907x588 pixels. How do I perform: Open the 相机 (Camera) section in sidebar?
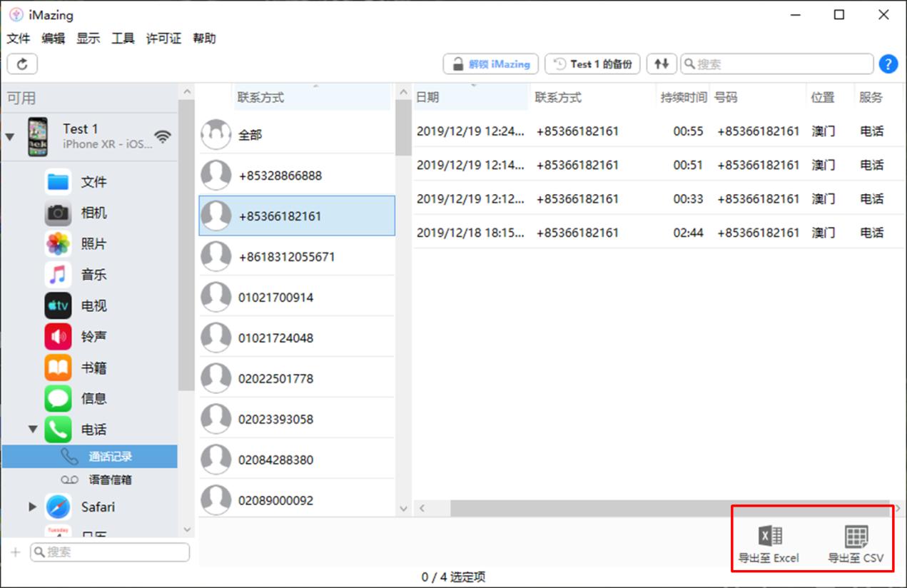(57, 212)
